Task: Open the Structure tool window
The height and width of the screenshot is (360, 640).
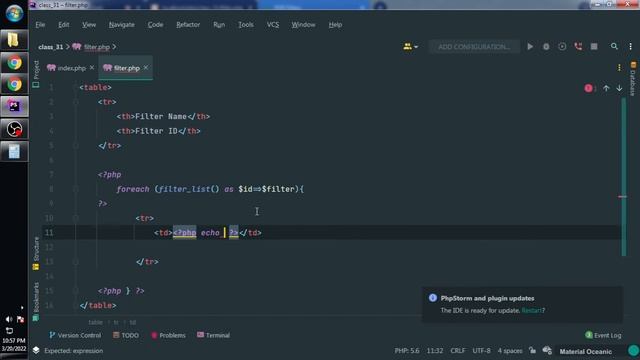Action: (36, 253)
